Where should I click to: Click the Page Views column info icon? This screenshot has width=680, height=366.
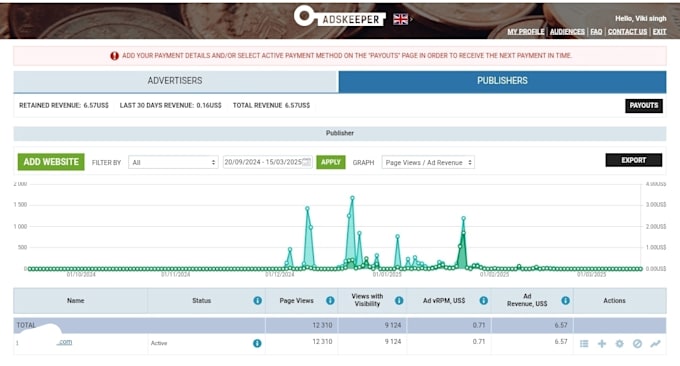tap(330, 300)
